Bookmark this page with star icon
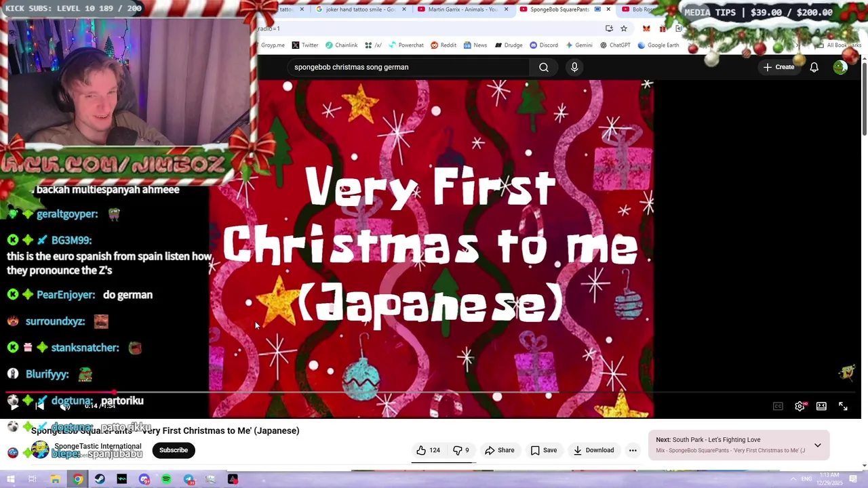The width and height of the screenshot is (868, 488). tap(624, 28)
